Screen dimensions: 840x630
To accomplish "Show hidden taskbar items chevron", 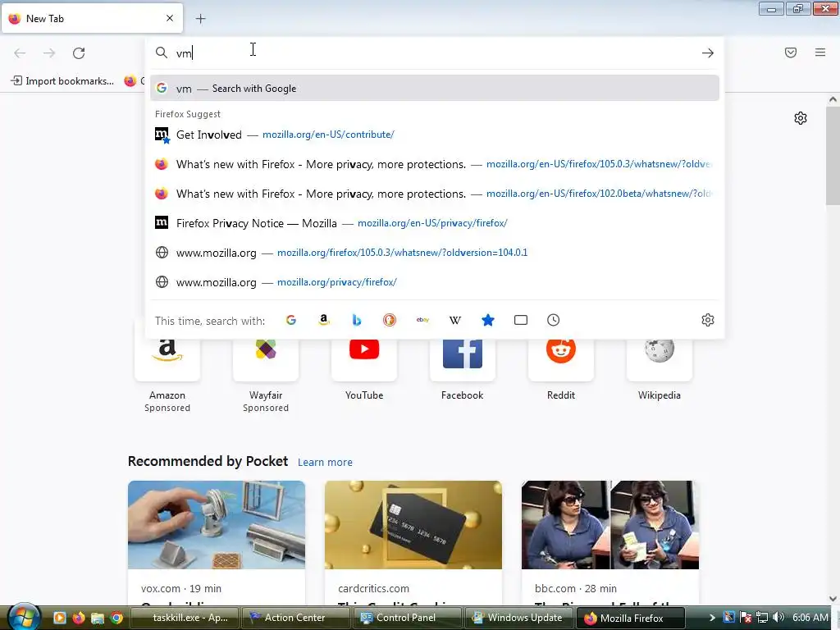I will coord(712,618).
